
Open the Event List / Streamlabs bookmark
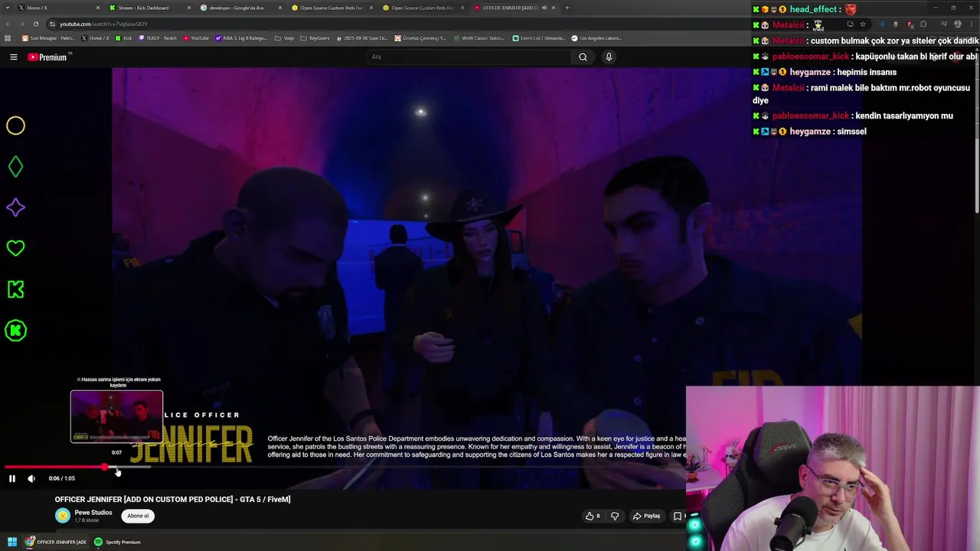(539, 38)
